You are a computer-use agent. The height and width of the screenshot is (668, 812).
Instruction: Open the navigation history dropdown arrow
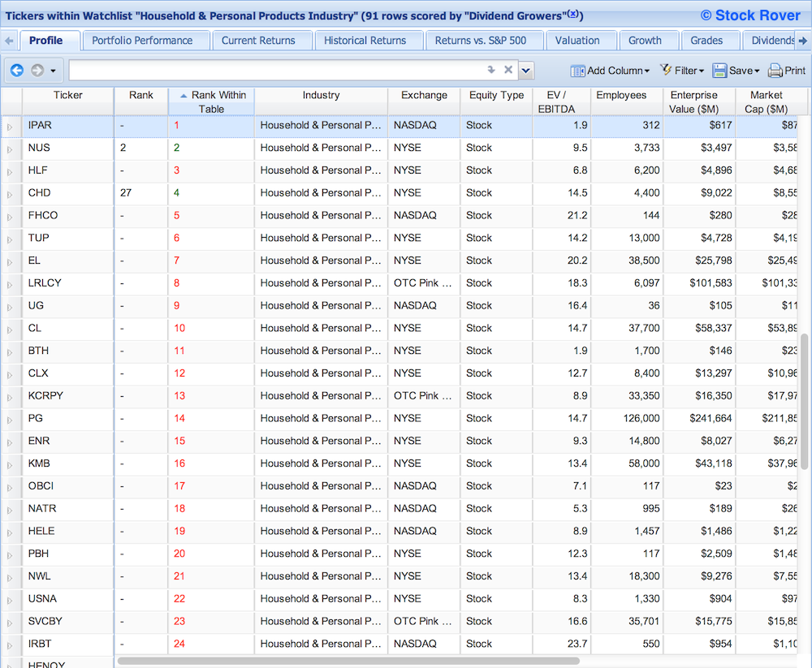point(53,71)
